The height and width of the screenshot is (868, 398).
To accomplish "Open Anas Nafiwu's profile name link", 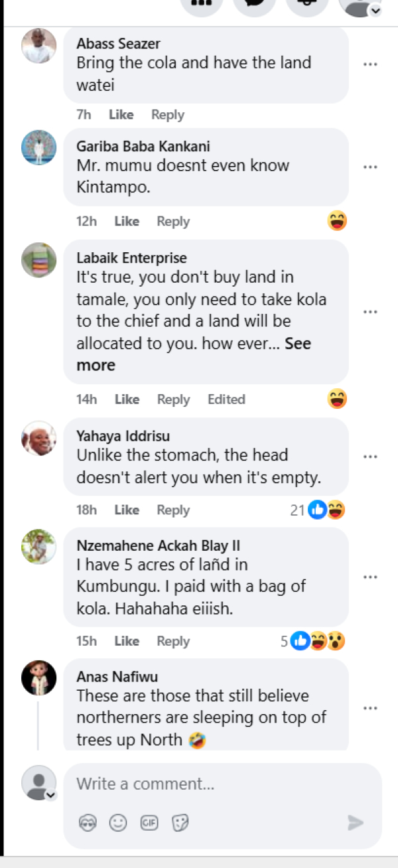I will (117, 677).
